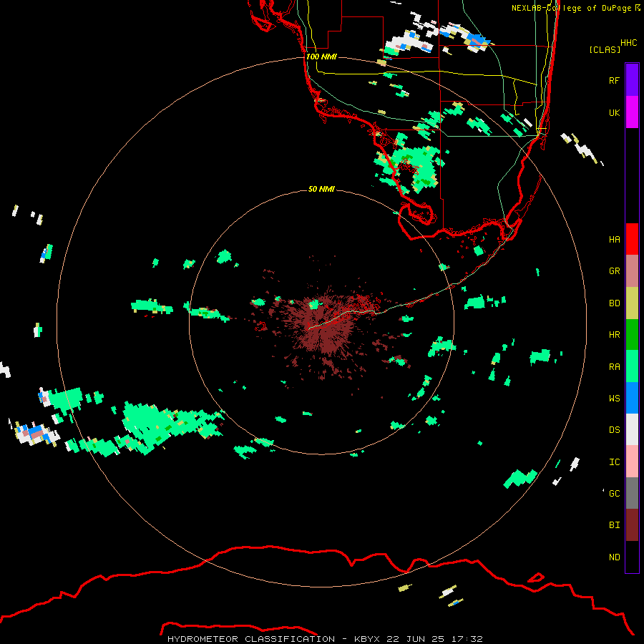Image resolution: width=644 pixels, height=644 pixels.
Task: Click the "HA" legend label
Action: click(614, 240)
